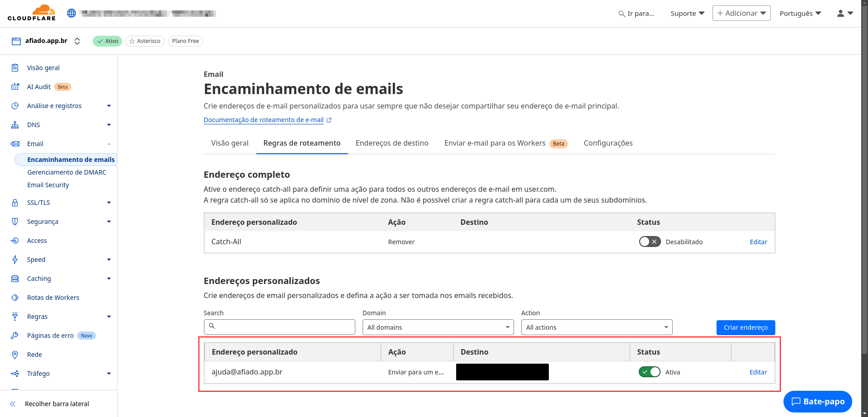Open the All actions dropdown

[x=596, y=327]
